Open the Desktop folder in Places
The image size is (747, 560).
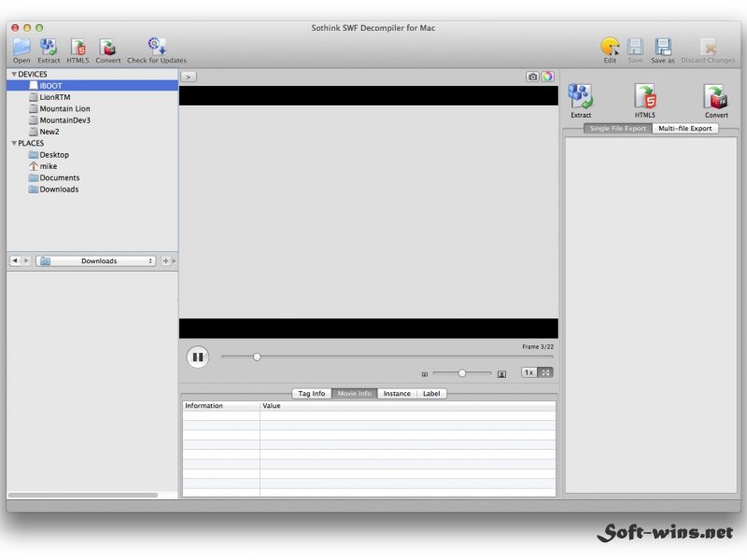(92, 155)
